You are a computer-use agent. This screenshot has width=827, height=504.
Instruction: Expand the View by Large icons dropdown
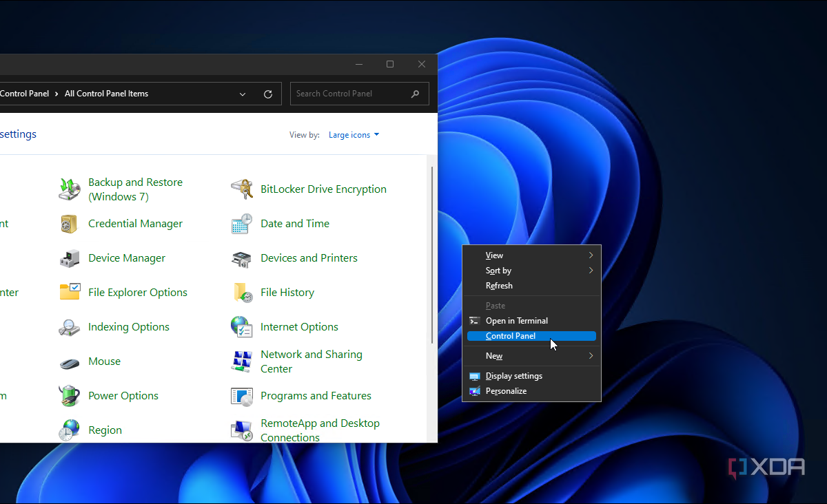tap(354, 135)
